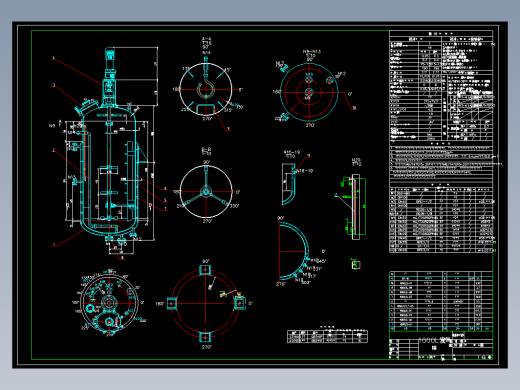This screenshot has width=520, height=390.
Task: Select the bottom outlet nozzle of the vessel
Action: click(109, 239)
